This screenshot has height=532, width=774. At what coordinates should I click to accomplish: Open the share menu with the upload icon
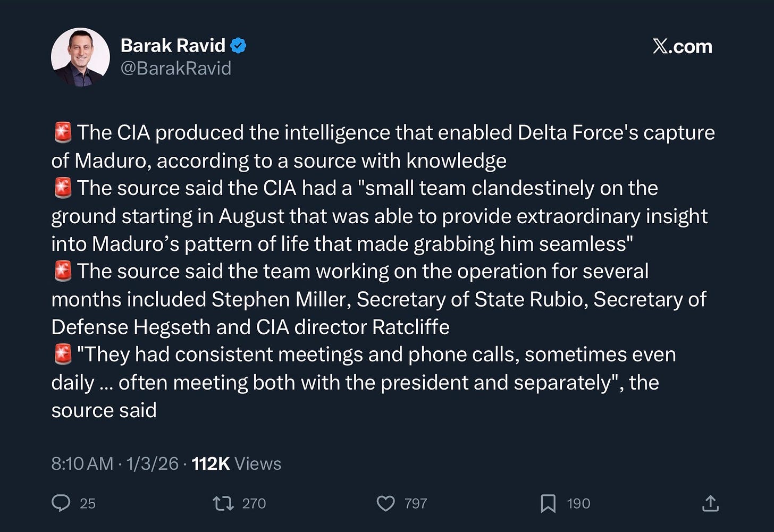pos(710,503)
